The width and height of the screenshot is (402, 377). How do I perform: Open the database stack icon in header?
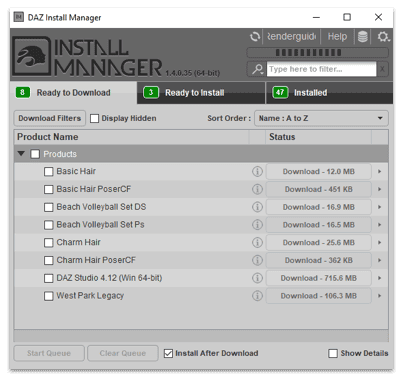tap(363, 36)
